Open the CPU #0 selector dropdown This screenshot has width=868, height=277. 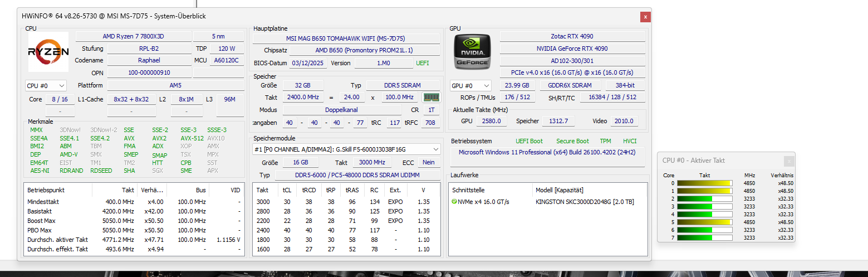[x=46, y=86]
